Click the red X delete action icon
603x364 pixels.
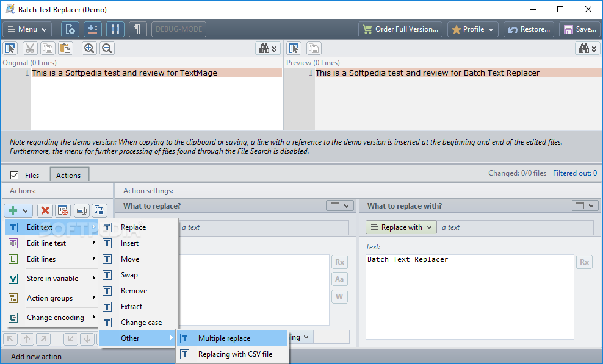tap(45, 210)
